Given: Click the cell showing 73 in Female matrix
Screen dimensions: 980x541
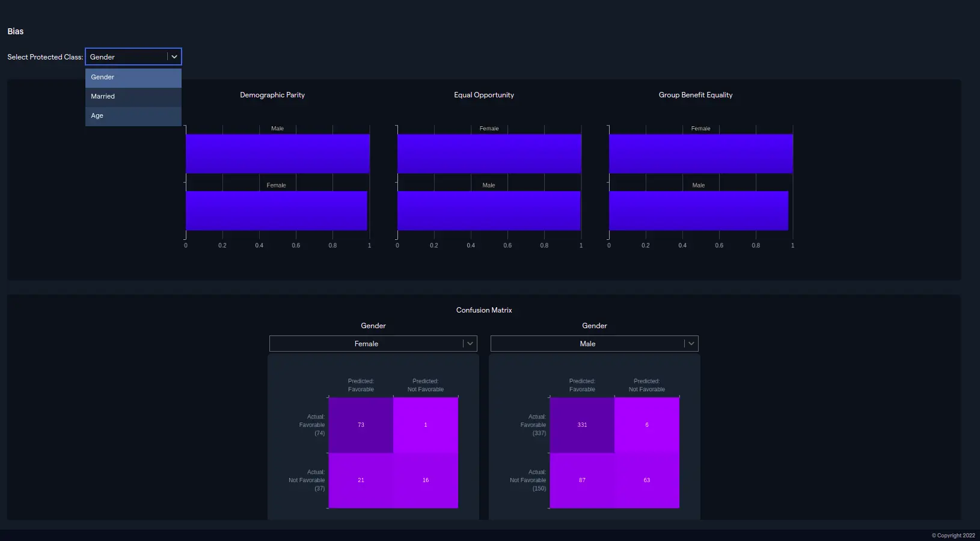Looking at the screenshot, I should pyautogui.click(x=361, y=425).
